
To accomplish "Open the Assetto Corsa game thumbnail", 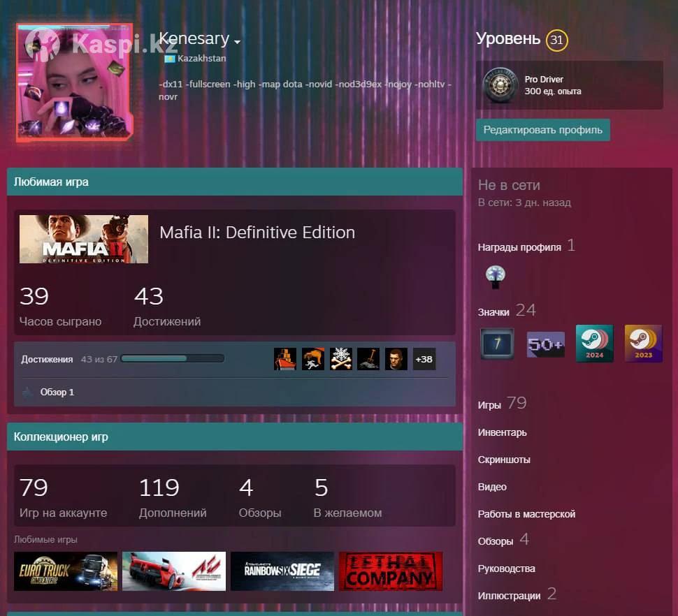I will pos(174,571).
